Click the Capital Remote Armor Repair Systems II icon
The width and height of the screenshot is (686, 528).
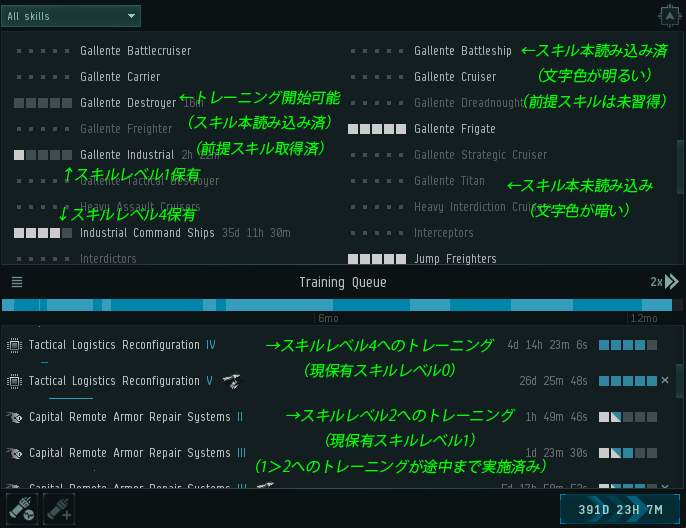coord(14,417)
